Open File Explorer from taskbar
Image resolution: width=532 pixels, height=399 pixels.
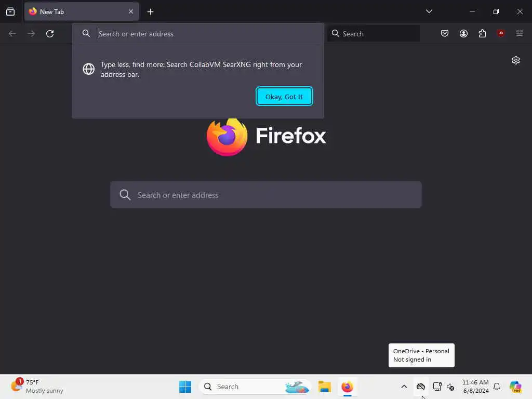[x=324, y=387]
